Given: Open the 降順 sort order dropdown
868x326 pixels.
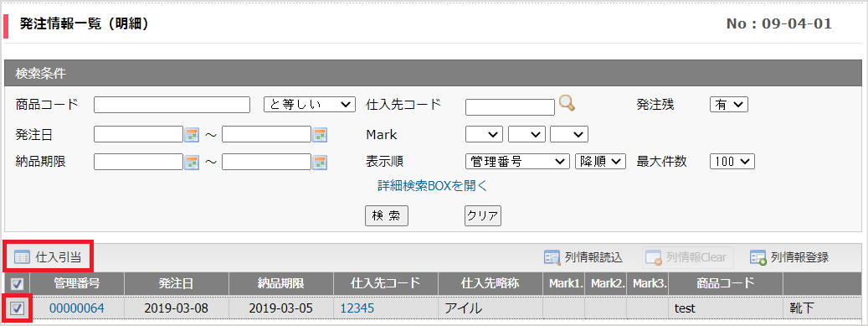Looking at the screenshot, I should pyautogui.click(x=601, y=162).
